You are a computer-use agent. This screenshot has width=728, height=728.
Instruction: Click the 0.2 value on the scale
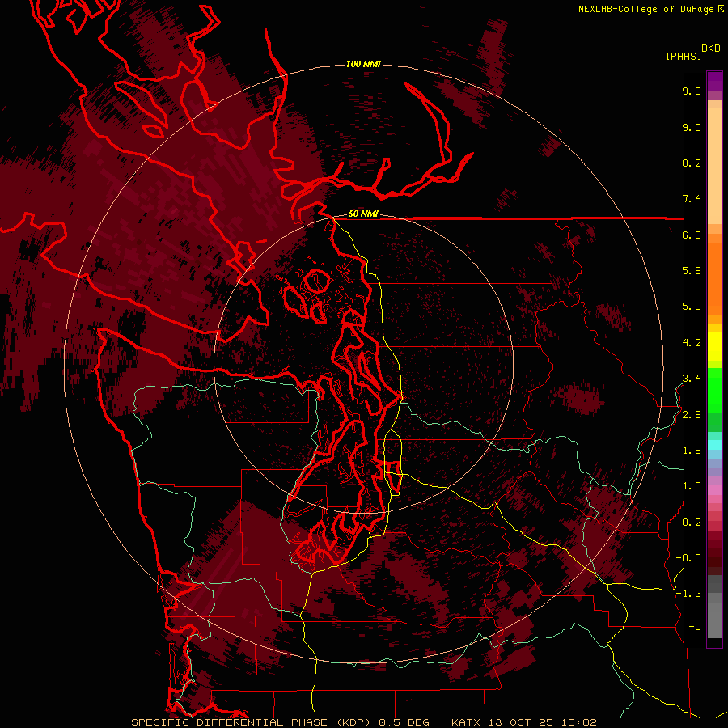[692, 523]
